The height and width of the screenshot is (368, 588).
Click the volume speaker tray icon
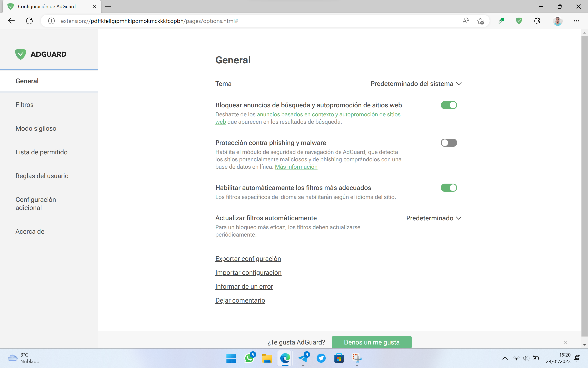[x=526, y=358]
